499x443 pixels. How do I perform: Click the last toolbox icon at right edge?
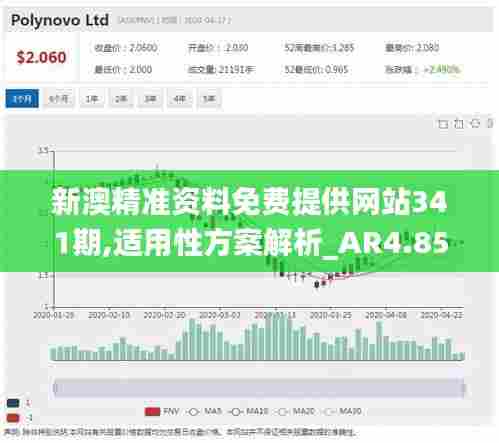(x=490, y=124)
